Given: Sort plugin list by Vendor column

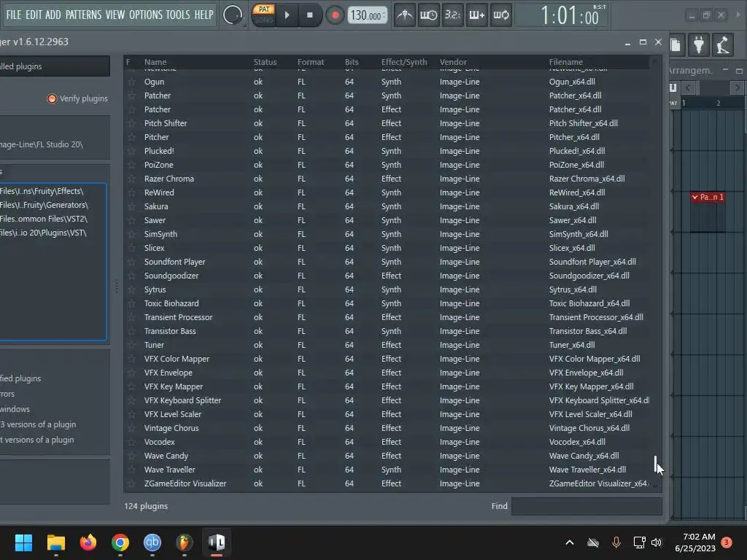Looking at the screenshot, I should [x=453, y=62].
